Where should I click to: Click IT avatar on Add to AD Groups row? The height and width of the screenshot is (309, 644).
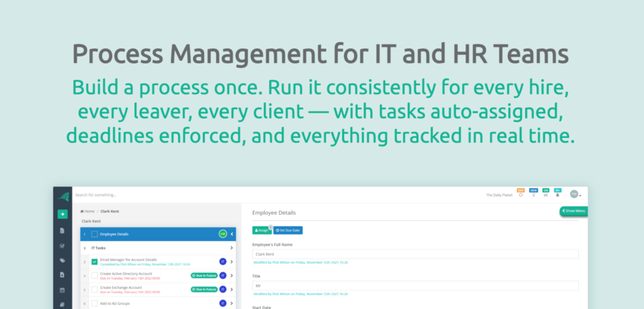coord(223,303)
